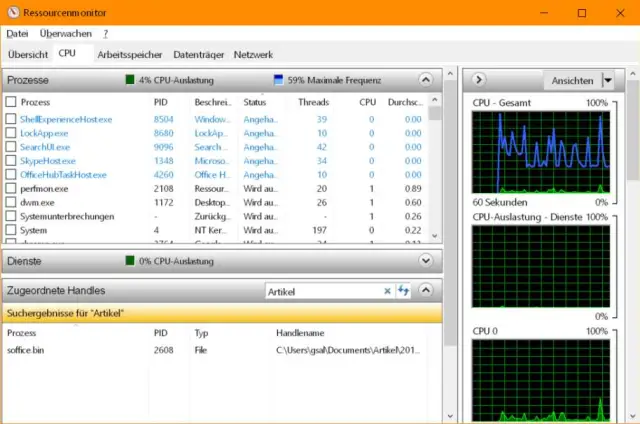The width and height of the screenshot is (640, 424).
Task: Click the C:\Users\gsal\Documents\Artikel handle path
Action: click(x=348, y=350)
